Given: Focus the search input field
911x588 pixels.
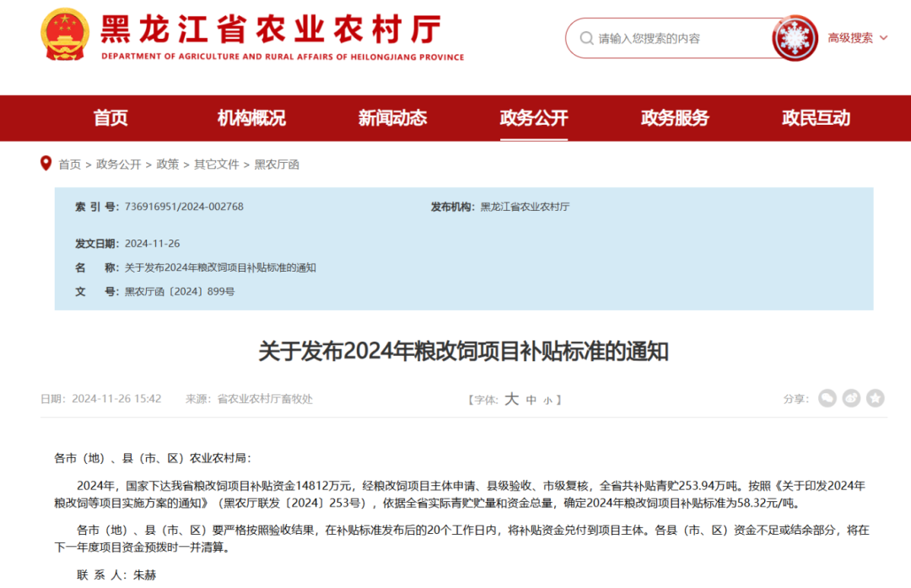Looking at the screenshot, I should [677, 38].
